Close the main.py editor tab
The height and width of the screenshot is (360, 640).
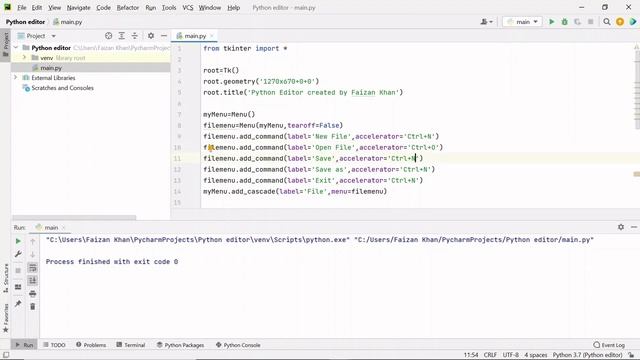[212, 36]
